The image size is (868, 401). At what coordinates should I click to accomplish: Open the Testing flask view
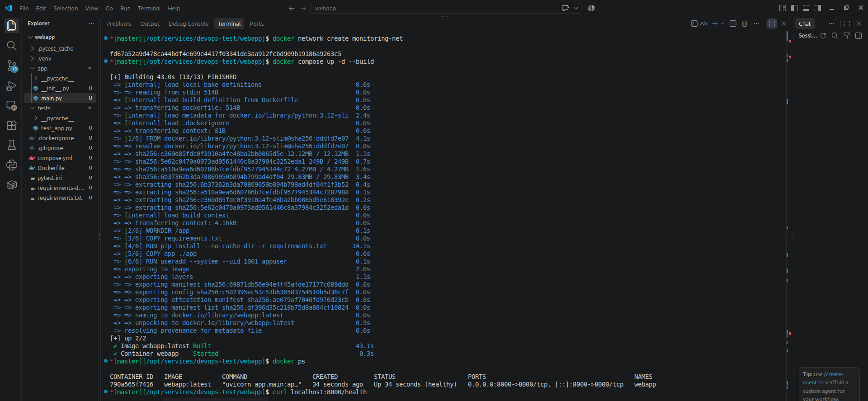pyautogui.click(x=12, y=145)
